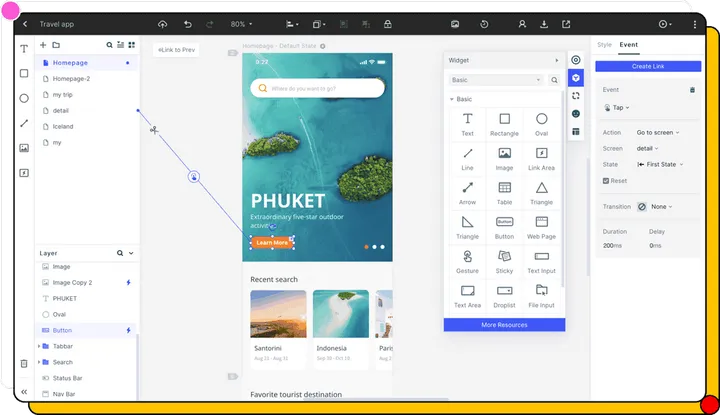The height and width of the screenshot is (415, 720).
Task: Switch pages panel to list view
Action: pos(120,45)
